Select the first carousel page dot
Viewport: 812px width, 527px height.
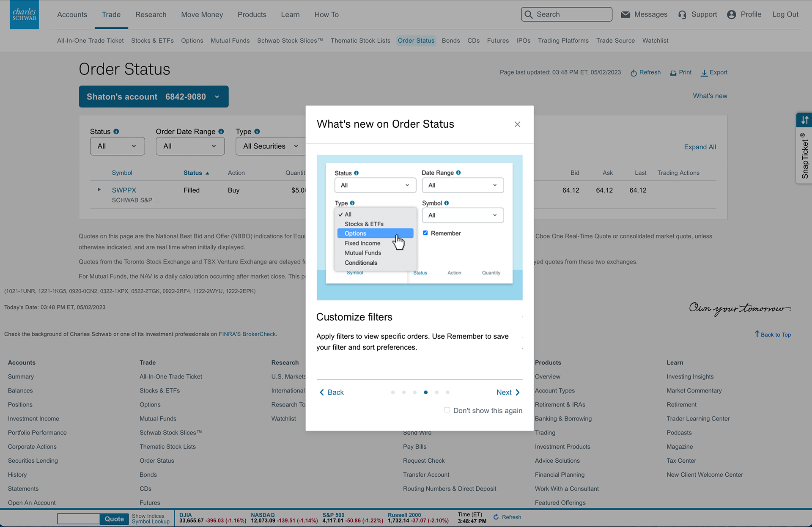393,393
